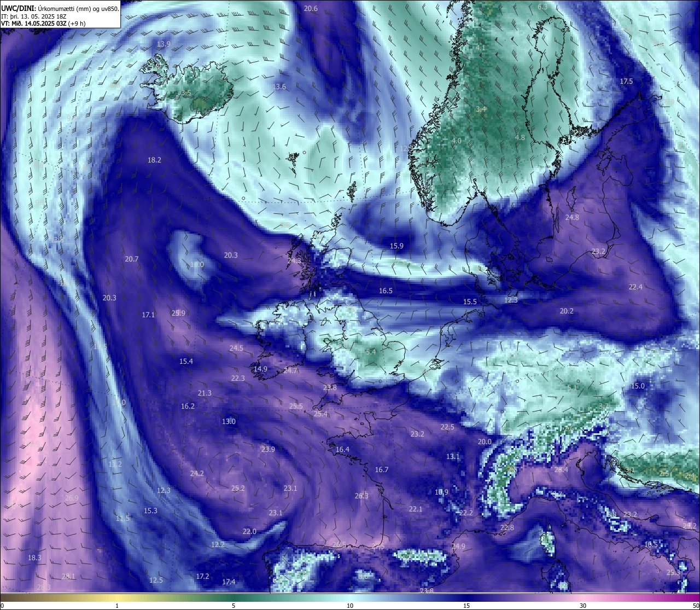Click the value 17.5 in the northeast
This screenshot has width=700, height=610.
tap(626, 81)
